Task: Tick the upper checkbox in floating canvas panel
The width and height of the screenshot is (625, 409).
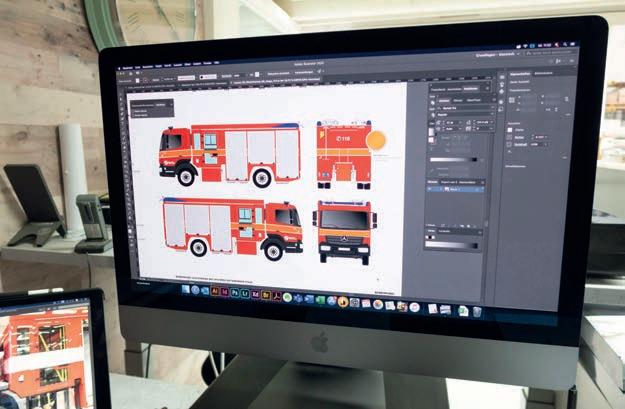Action: coord(134,111)
